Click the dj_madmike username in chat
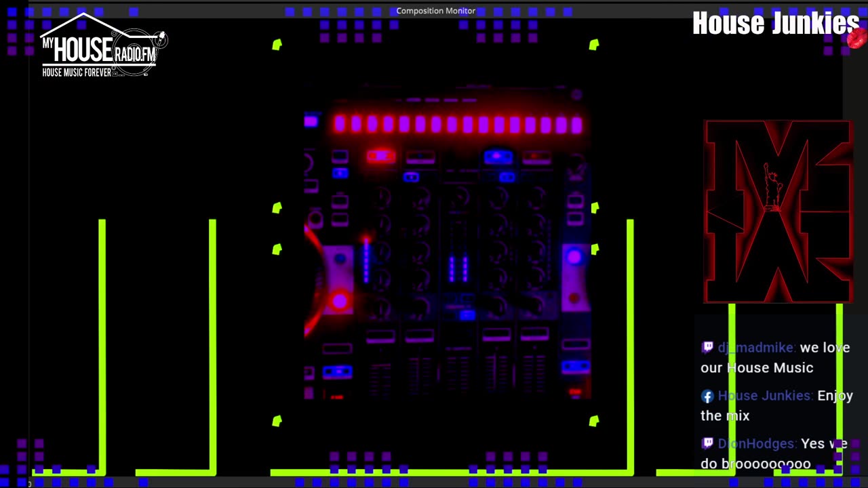868x488 pixels. point(756,348)
